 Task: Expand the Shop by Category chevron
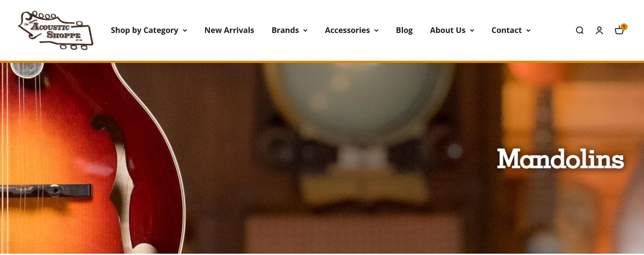[185, 30]
